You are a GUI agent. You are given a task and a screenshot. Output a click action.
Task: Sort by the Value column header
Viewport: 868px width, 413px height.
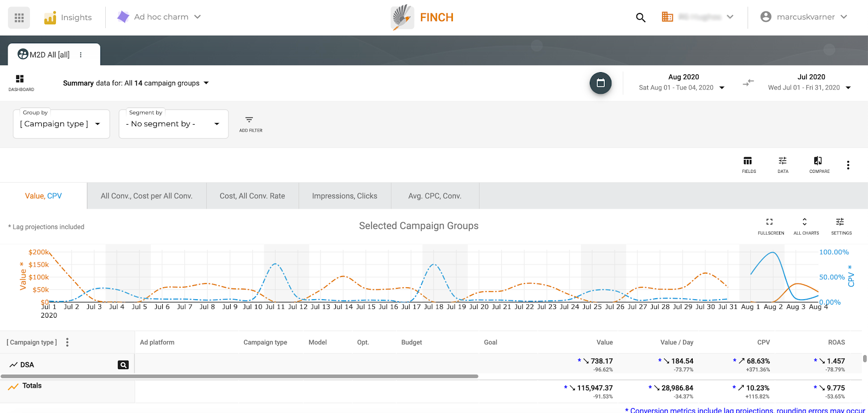point(605,343)
